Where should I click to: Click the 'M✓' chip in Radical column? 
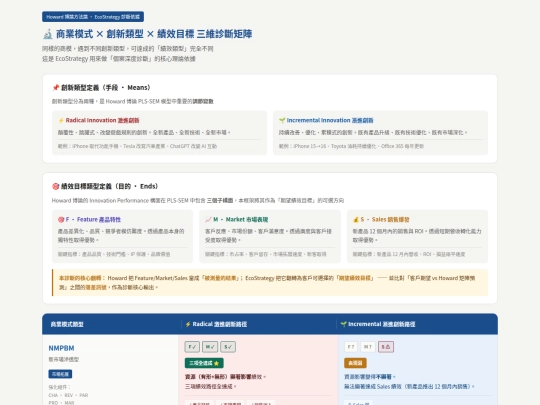[x=210, y=347]
